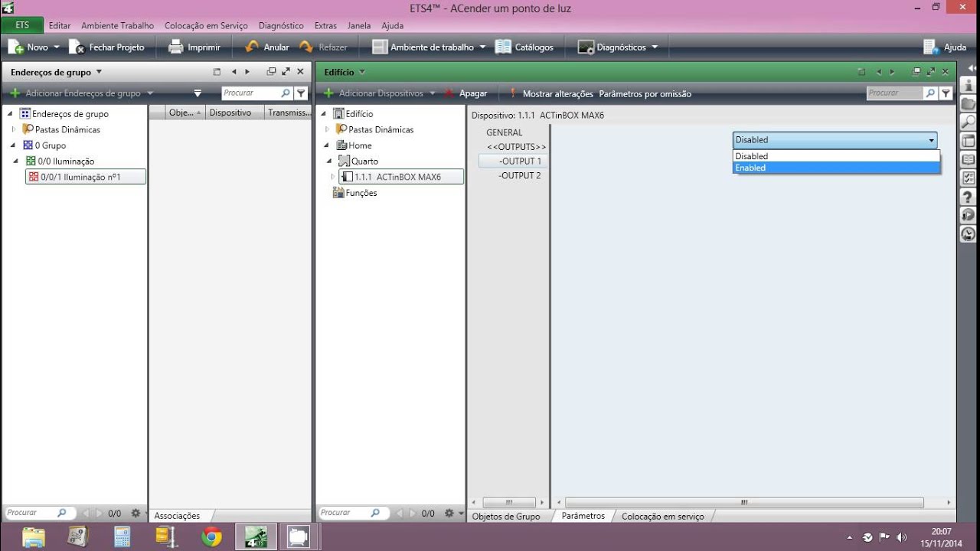Click Mostrar alterações button
The image size is (980, 551).
point(557,93)
